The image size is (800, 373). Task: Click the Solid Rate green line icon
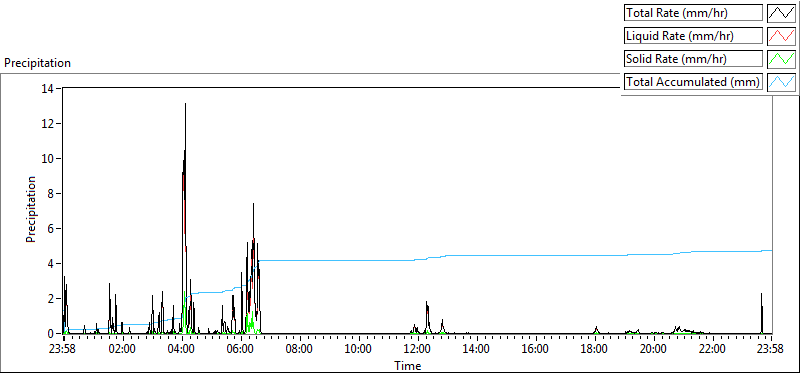click(782, 59)
